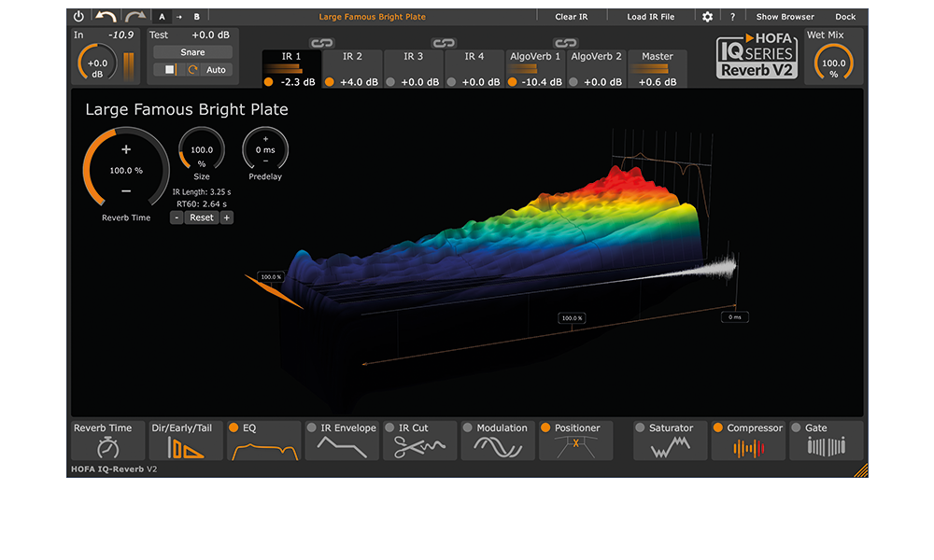Enable the Gate power dot
Viewport: 934px width, 560px height.
tap(796, 427)
